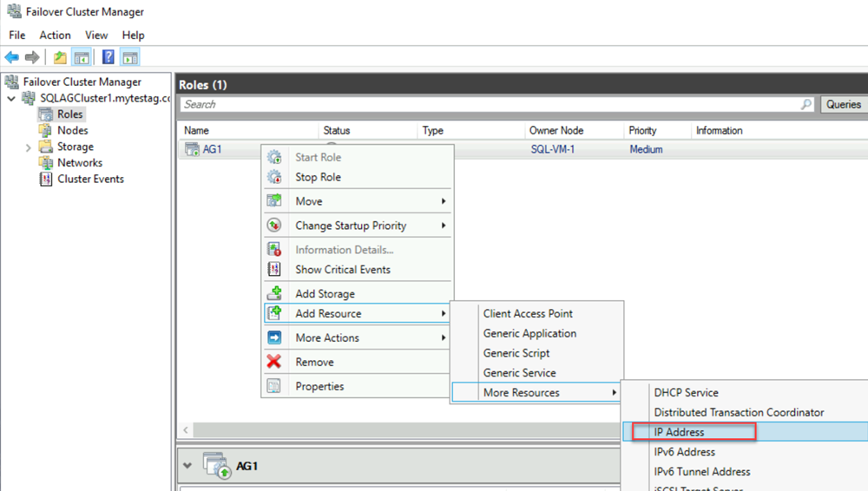Click Remove in the context menu
This screenshot has height=491, width=868.
(x=314, y=363)
